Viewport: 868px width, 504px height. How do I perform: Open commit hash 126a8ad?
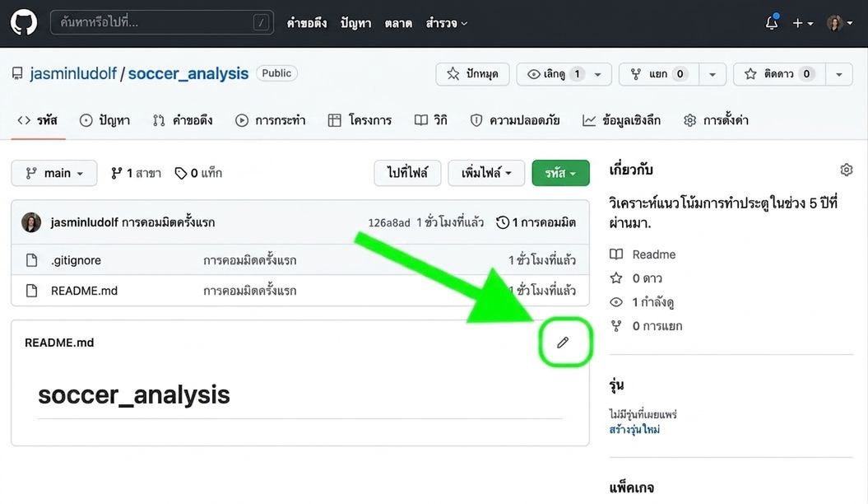pyautogui.click(x=389, y=222)
